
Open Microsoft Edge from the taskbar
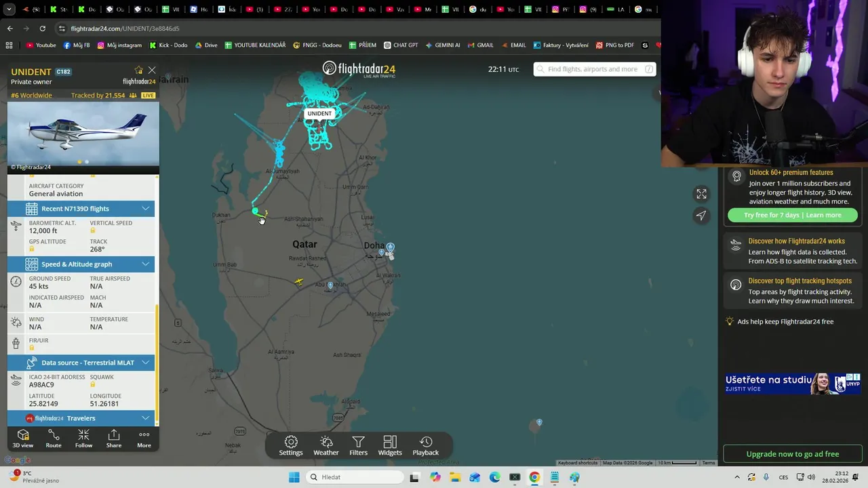pos(494,477)
